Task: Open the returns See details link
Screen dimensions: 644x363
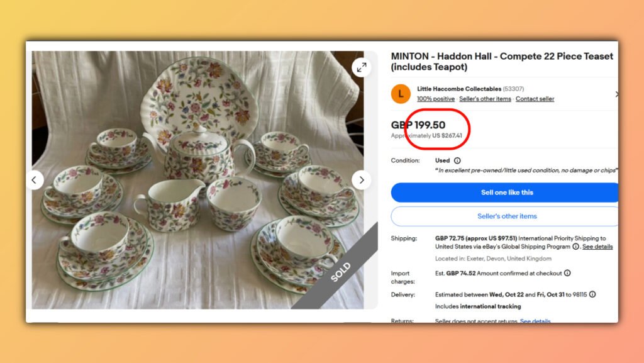Action: point(535,321)
